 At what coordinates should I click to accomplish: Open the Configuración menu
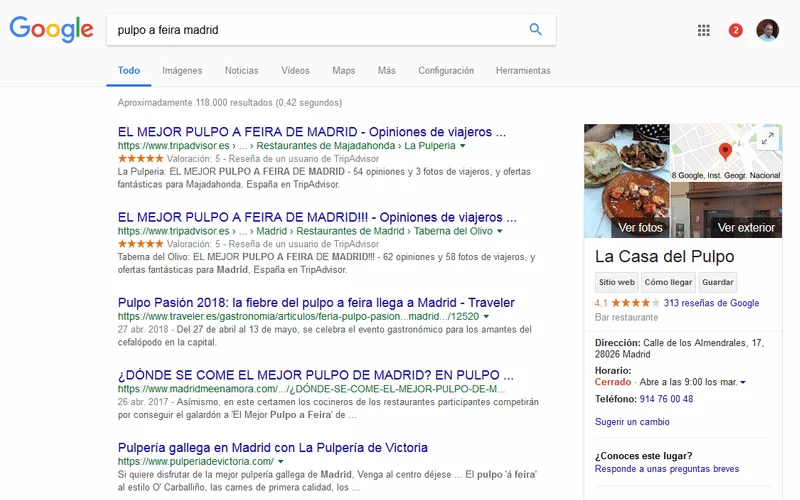[x=446, y=70]
